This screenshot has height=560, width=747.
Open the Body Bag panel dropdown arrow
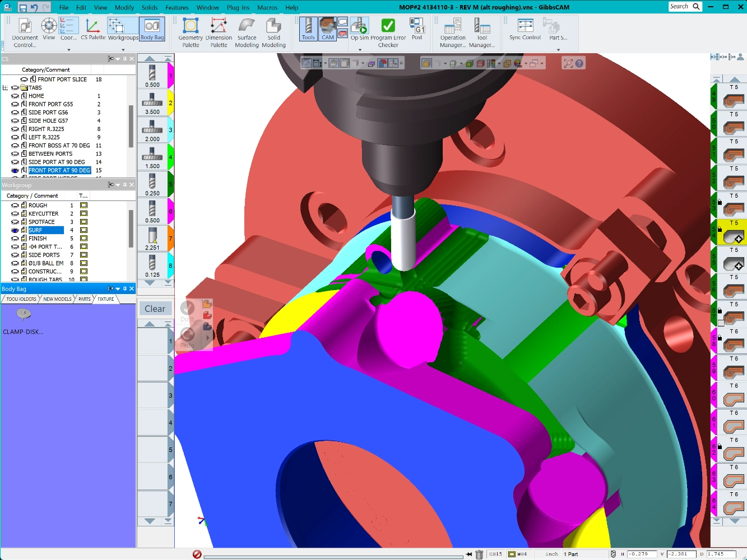tap(118, 289)
